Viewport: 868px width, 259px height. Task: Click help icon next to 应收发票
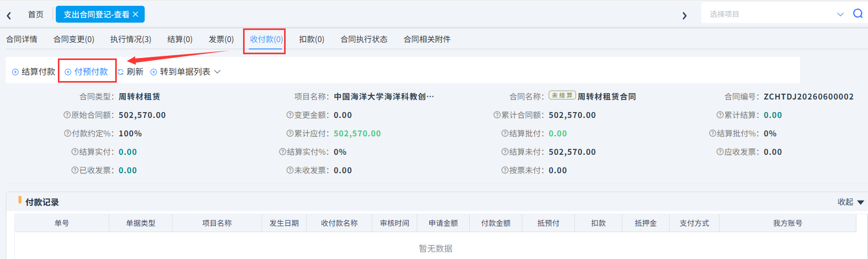coord(720,152)
